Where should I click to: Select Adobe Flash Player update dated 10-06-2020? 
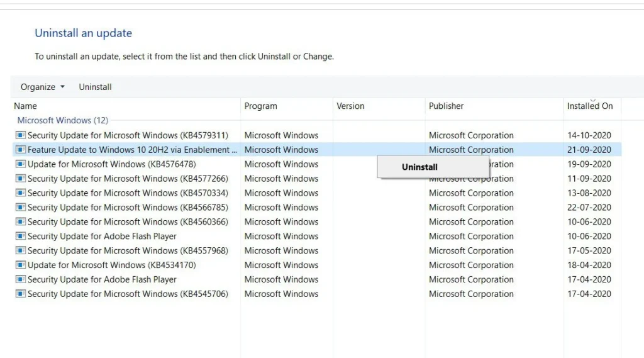(102, 236)
